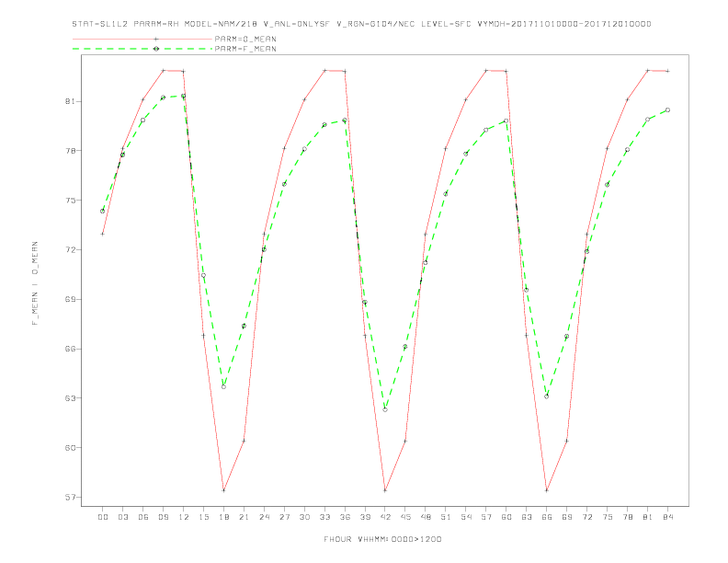Screen dimensions: 728x563
Task: Click x-axis forecast hour label 36
Action: 345,517
